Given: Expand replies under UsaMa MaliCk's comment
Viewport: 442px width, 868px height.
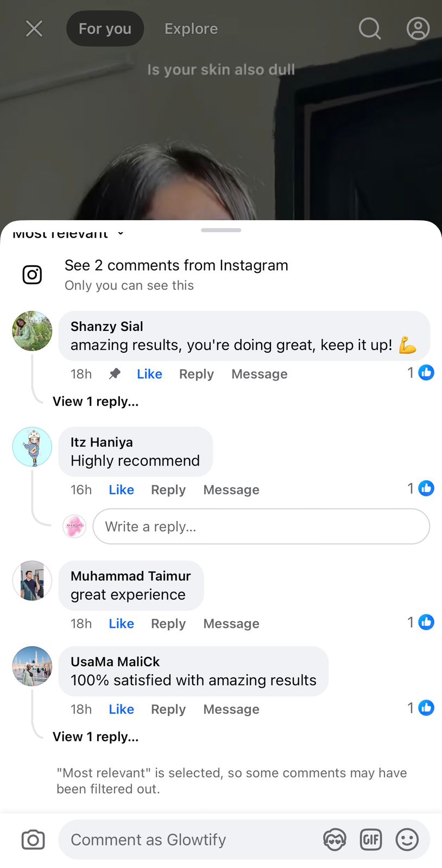Looking at the screenshot, I should 96,737.
